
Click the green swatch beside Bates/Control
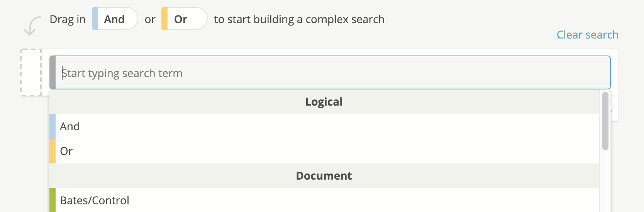[x=53, y=200]
